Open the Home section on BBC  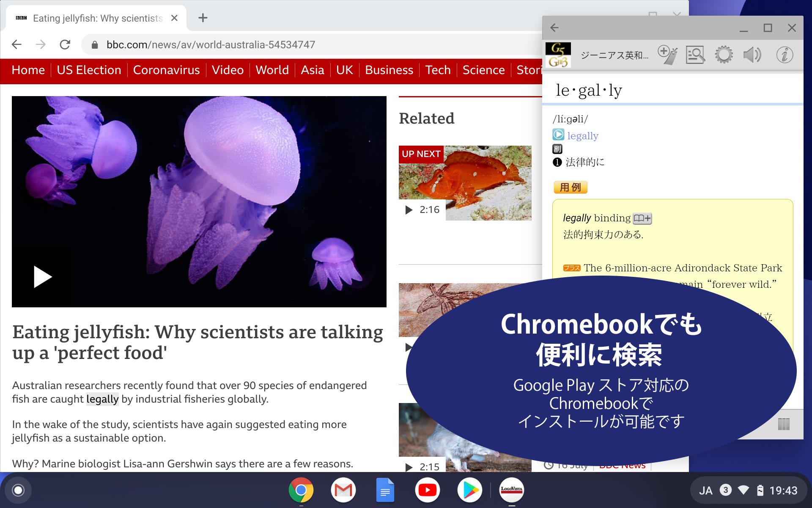coord(28,70)
